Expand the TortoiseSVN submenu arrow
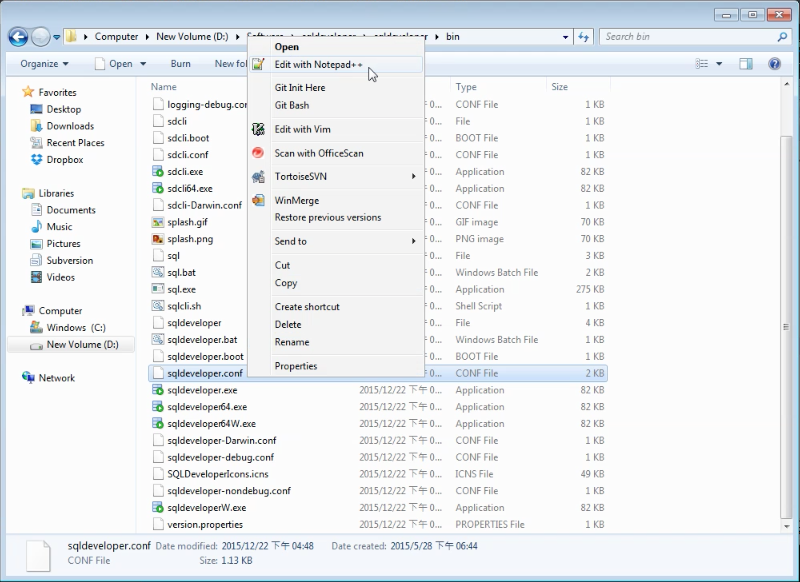The width and height of the screenshot is (800, 582). click(x=413, y=176)
